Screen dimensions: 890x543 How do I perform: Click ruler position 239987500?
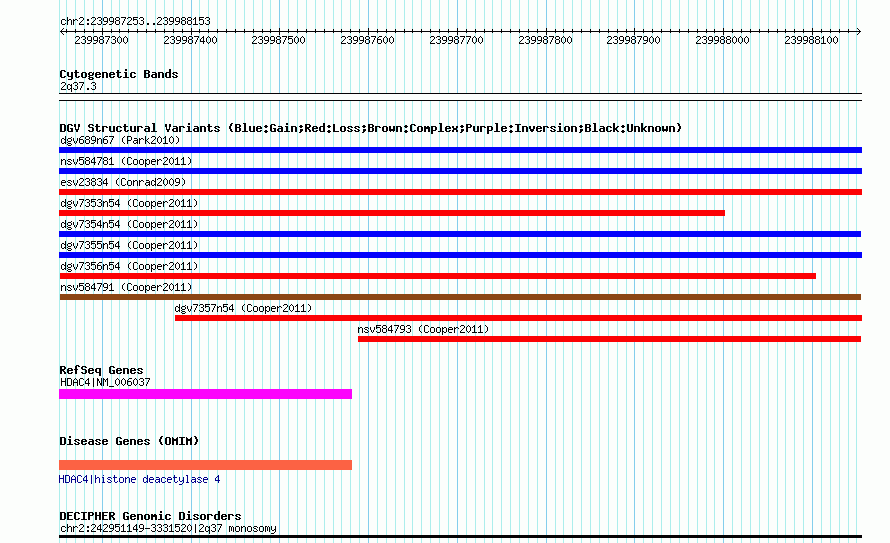click(278, 40)
